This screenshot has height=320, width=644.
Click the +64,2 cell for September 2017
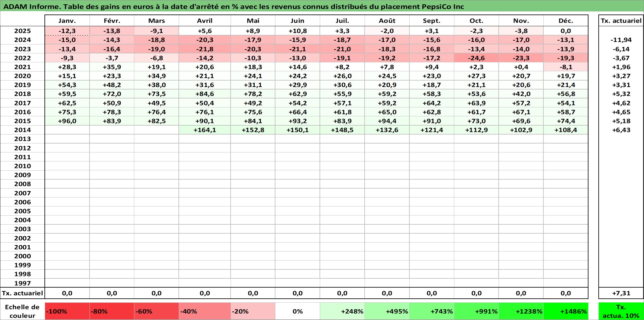[x=432, y=103]
